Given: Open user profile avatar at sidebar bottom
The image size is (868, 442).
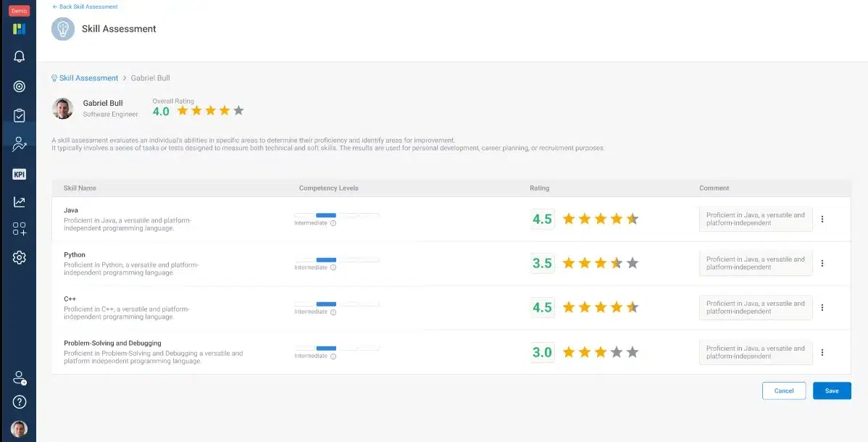Looking at the screenshot, I should click(x=20, y=428).
